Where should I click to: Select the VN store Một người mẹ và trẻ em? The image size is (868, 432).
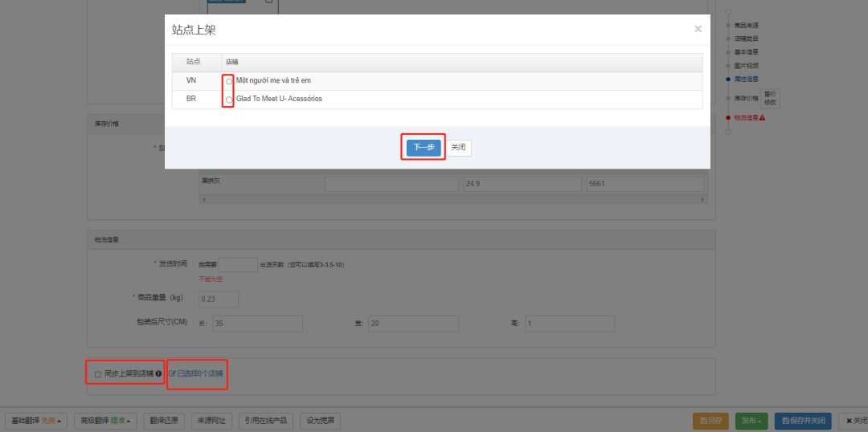228,81
